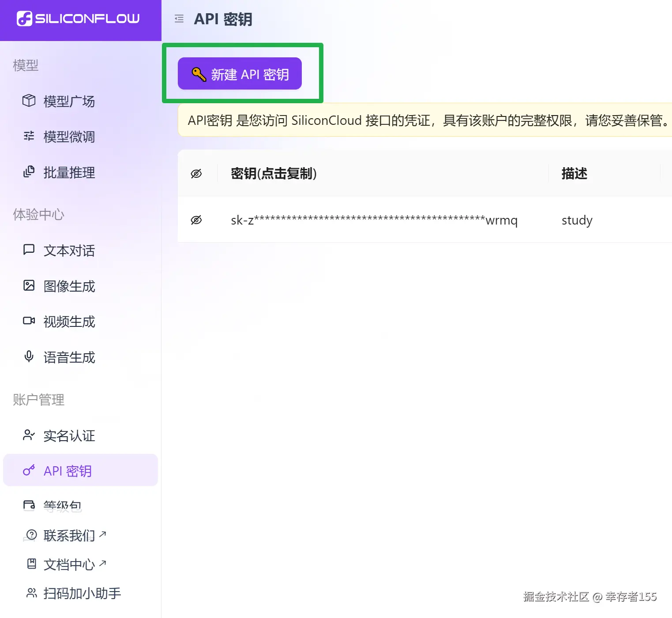Screen dimensions: 672x618
Task: Toggle visibility of all keys in table header
Action: click(x=196, y=174)
